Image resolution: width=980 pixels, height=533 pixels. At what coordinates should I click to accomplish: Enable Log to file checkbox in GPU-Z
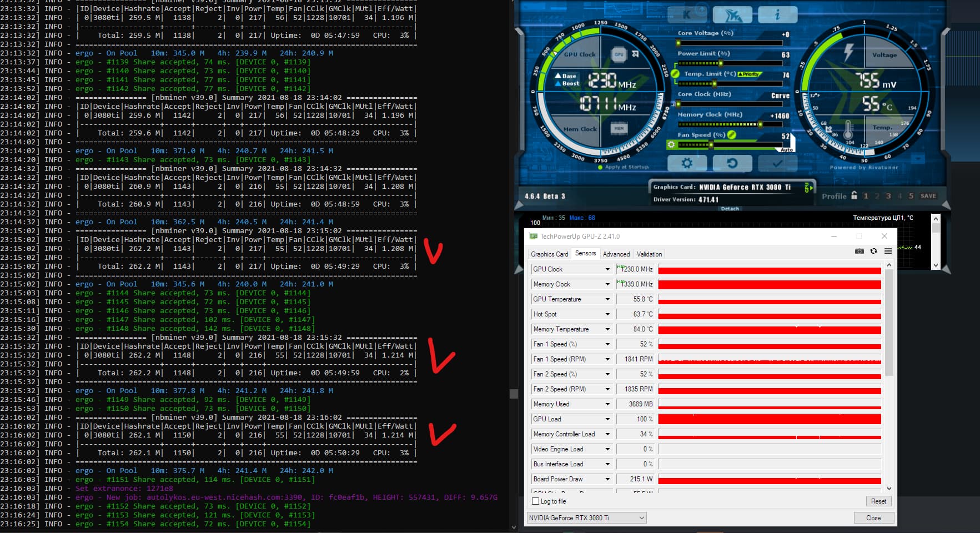coord(535,501)
